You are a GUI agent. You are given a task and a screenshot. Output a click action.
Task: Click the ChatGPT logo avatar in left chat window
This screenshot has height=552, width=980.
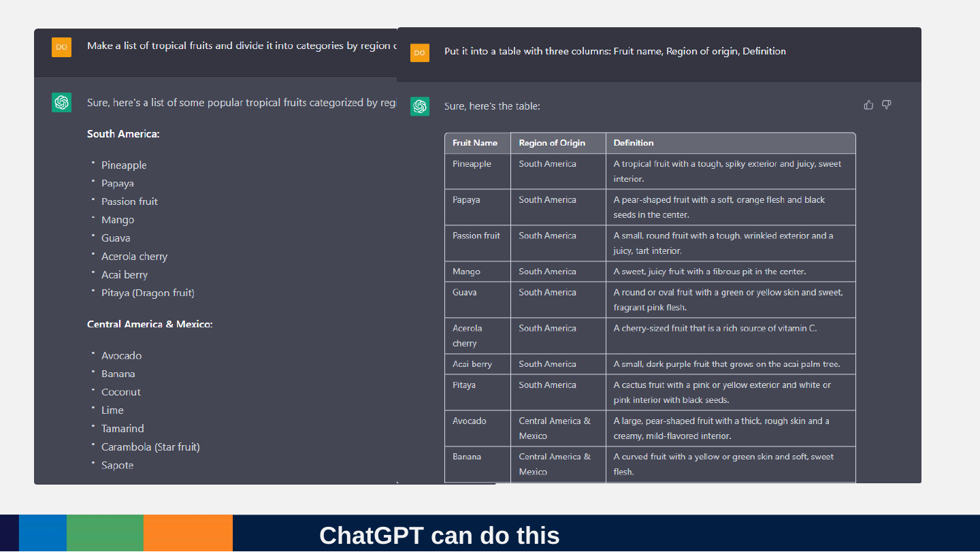click(61, 103)
